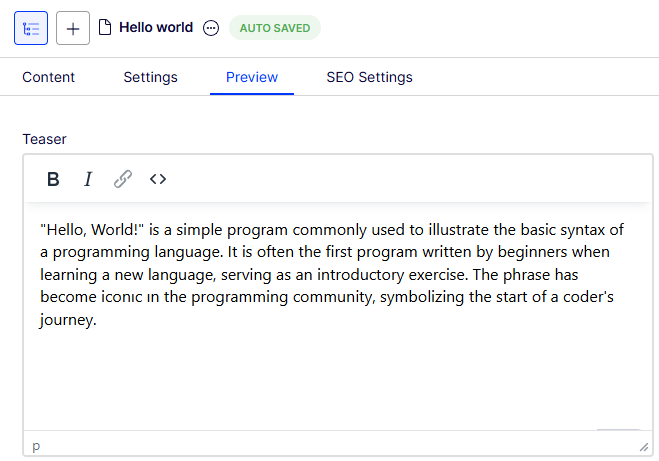This screenshot has height=461, width=659.
Task: Click the plus button to add a new item
Action: (x=73, y=28)
